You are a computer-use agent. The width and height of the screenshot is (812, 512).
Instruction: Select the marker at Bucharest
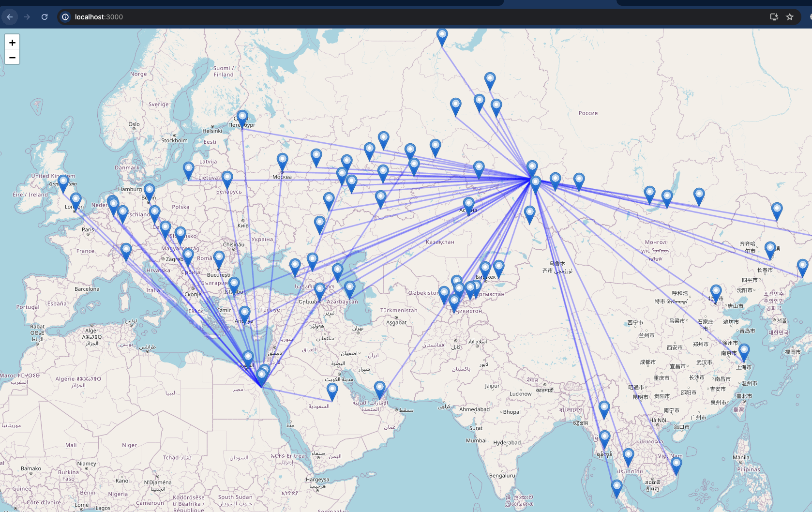(x=219, y=259)
